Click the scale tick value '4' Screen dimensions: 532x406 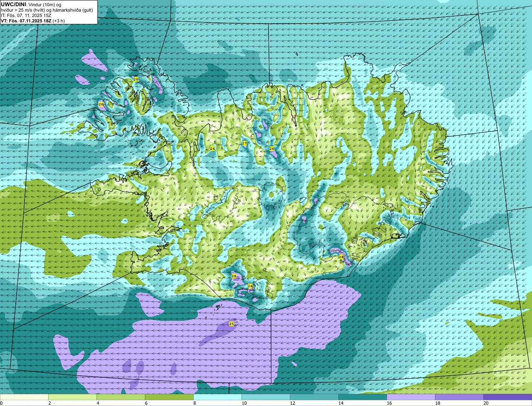coord(98,403)
